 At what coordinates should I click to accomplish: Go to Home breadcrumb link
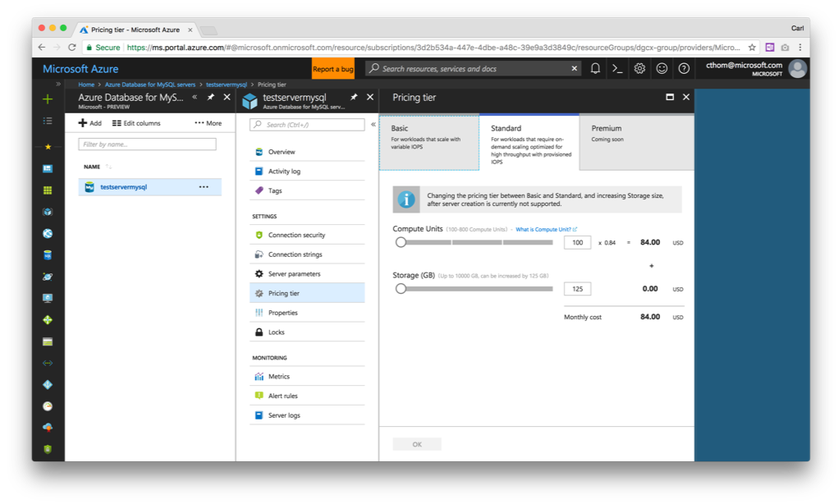pos(86,85)
